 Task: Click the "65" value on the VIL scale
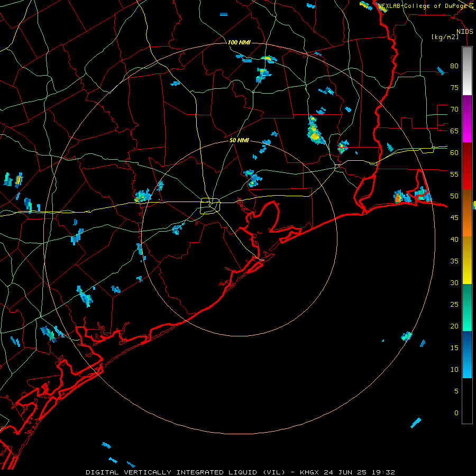click(454, 131)
